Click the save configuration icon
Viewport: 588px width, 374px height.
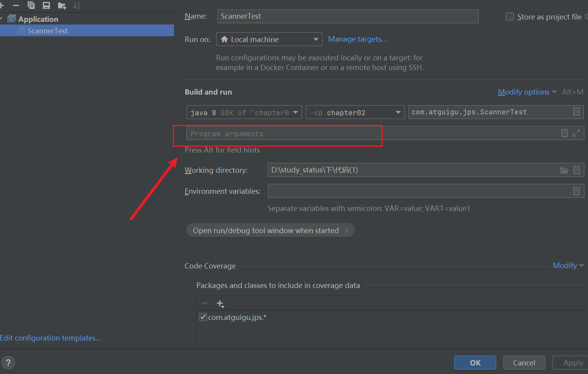46,5
